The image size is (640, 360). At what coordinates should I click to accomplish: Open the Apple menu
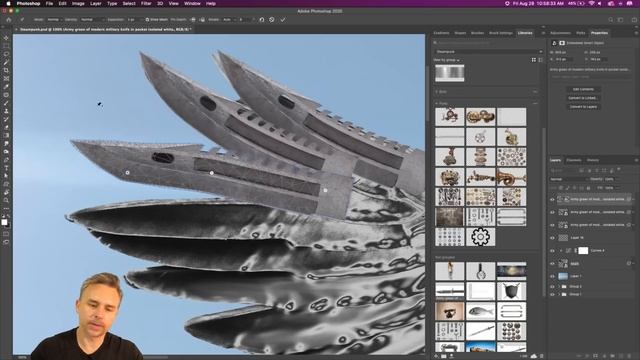[8, 3]
